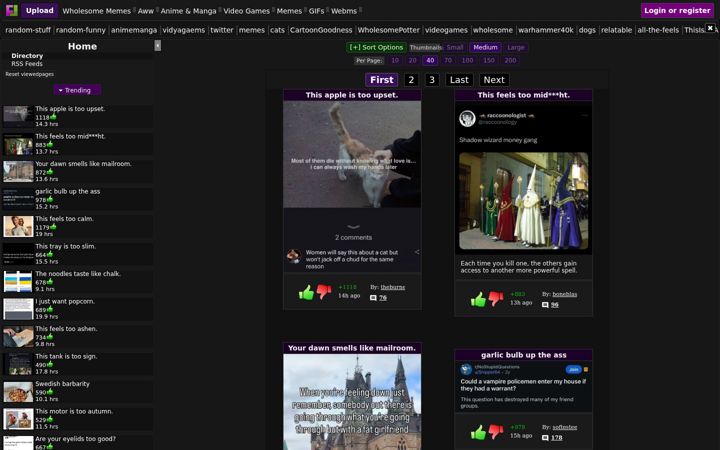
Task: Select 100 items per page
Action: (x=467, y=60)
